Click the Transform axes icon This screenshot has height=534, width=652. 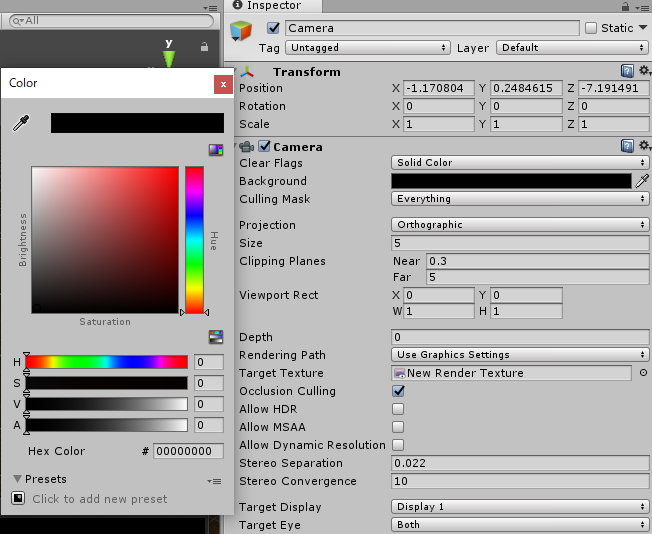coord(247,72)
